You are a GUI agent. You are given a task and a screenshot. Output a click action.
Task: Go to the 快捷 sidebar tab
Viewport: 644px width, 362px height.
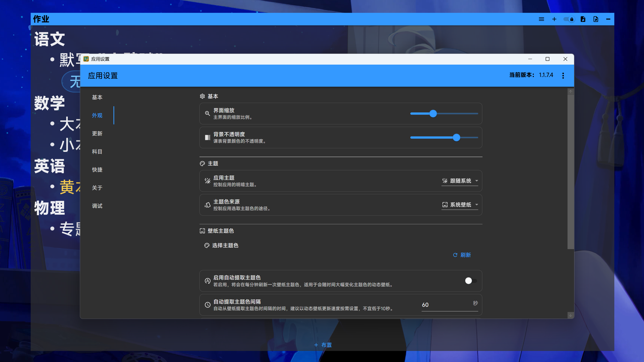(x=97, y=170)
